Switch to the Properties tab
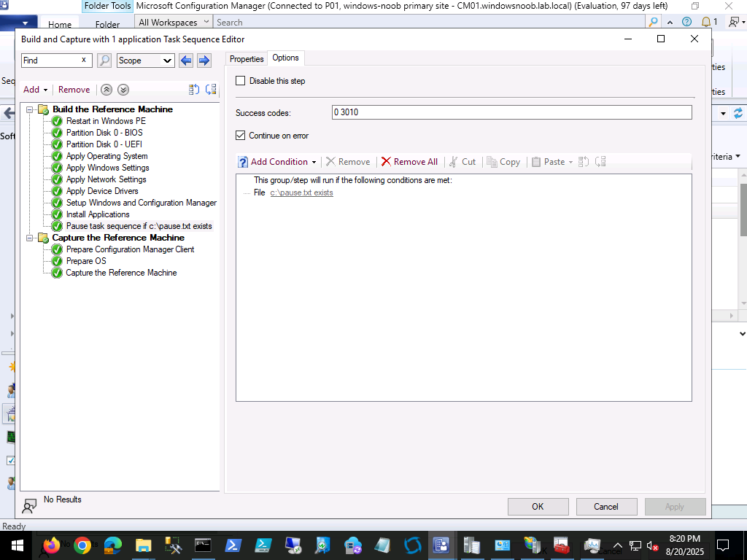The width and height of the screenshot is (747, 560). 247,59
